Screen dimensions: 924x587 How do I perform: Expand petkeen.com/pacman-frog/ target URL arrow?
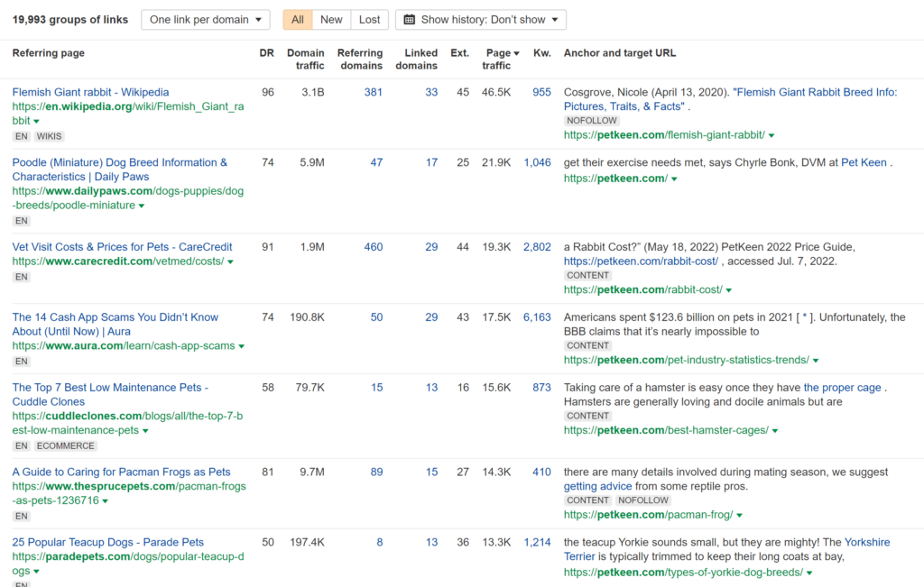(740, 515)
